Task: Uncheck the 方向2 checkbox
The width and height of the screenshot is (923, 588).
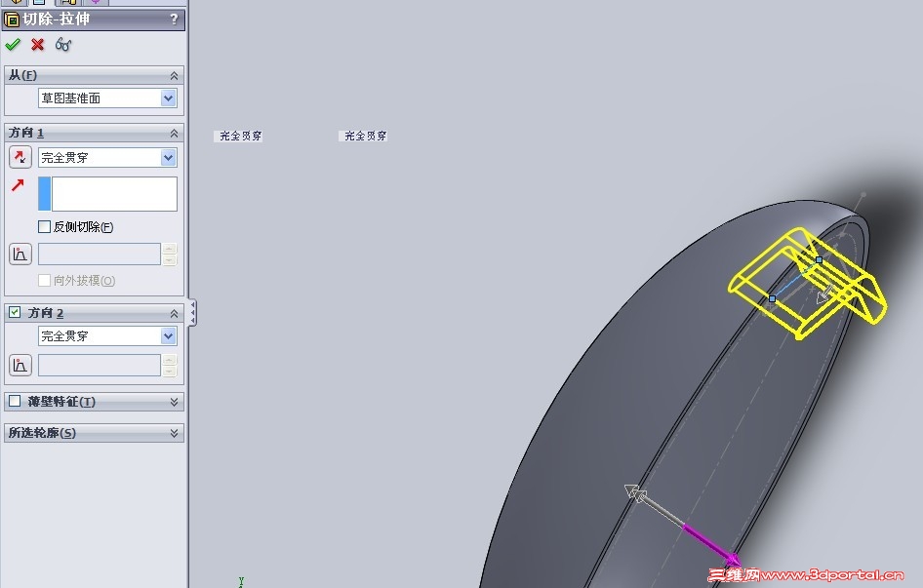Action: click(15, 312)
